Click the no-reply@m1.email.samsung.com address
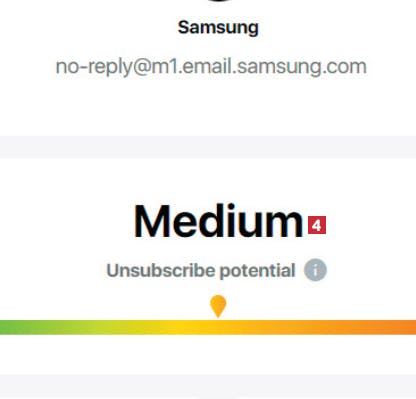 211,66
